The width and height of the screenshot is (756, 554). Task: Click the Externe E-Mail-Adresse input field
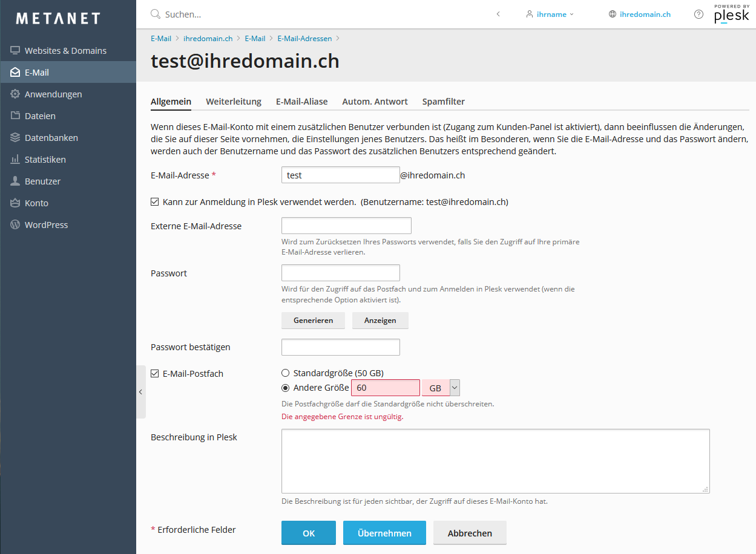[x=346, y=226]
